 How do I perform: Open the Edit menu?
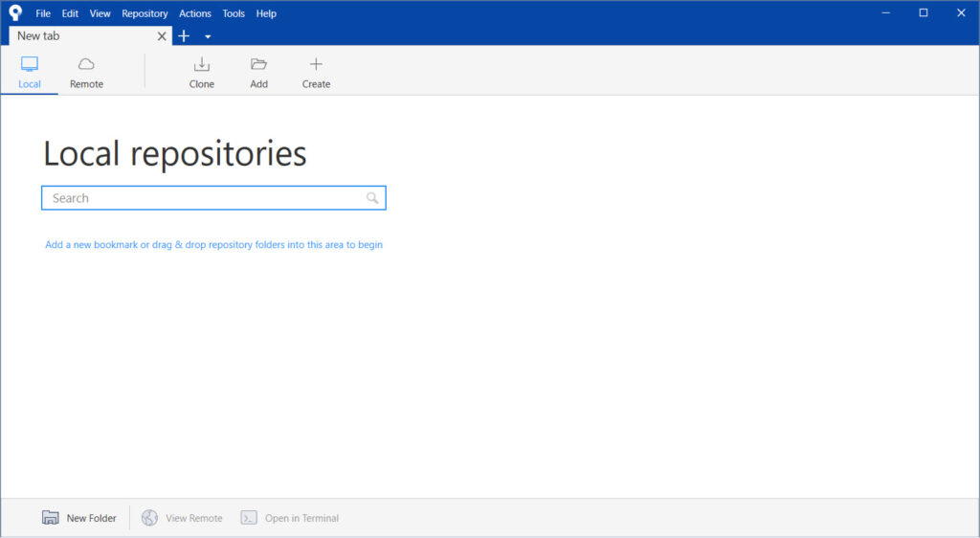point(70,13)
